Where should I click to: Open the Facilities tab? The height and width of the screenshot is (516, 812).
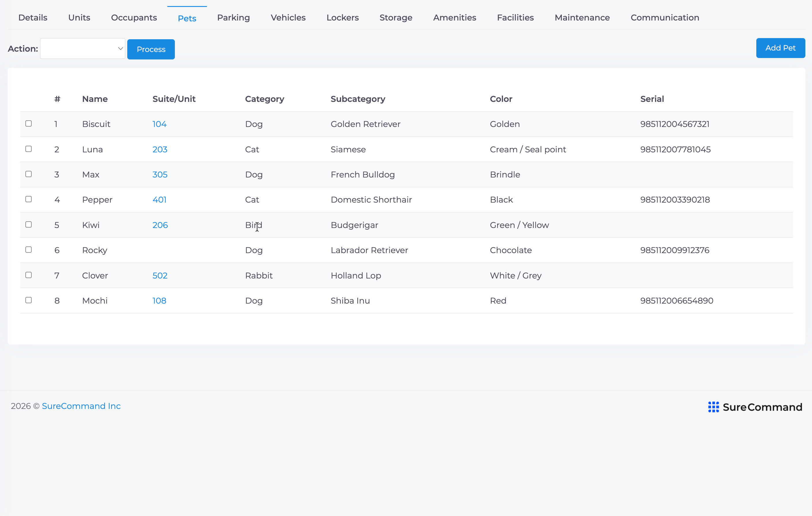coord(515,18)
